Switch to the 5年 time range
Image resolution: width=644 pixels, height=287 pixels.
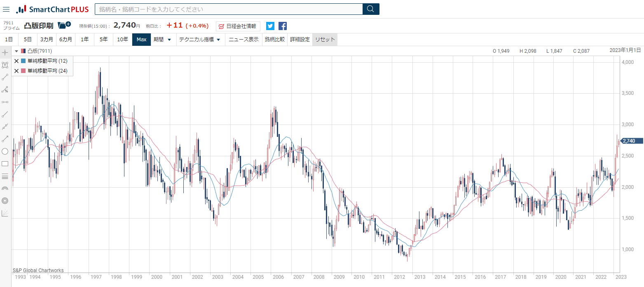point(103,40)
